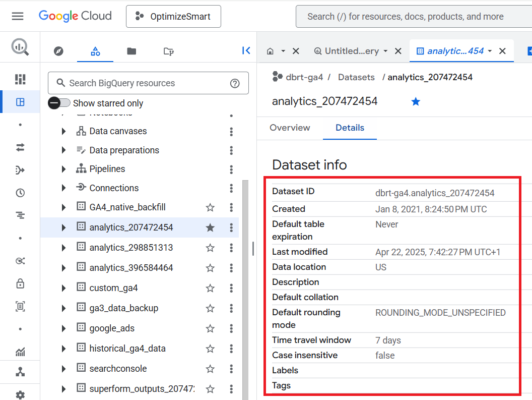
Task: Unstar the analytics_207472454 dataset in tree
Action: click(x=210, y=227)
